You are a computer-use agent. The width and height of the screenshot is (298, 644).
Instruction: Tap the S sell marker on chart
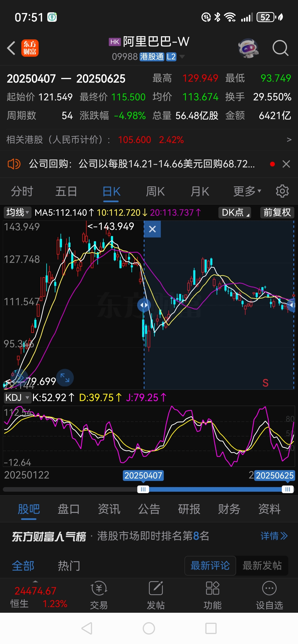pos(266,383)
